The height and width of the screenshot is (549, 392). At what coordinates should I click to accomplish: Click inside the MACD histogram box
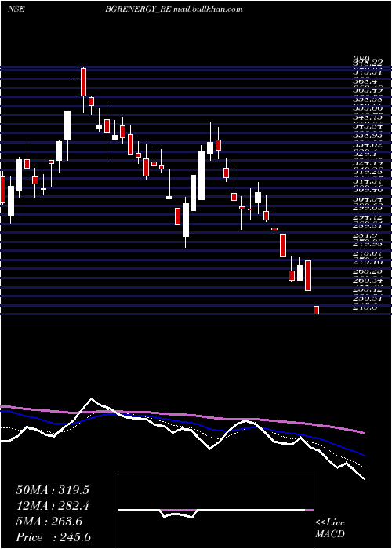coord(216,510)
